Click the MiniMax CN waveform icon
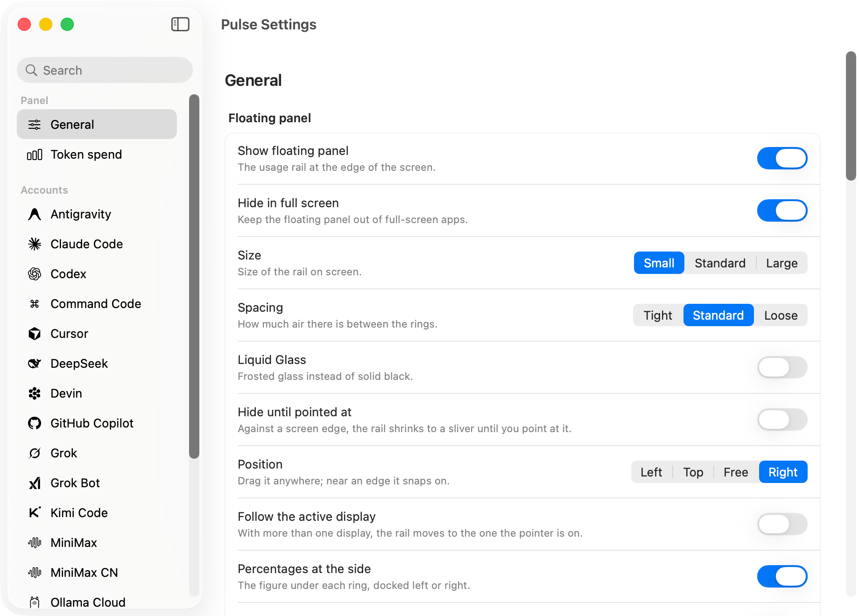The image size is (859, 616). click(35, 573)
